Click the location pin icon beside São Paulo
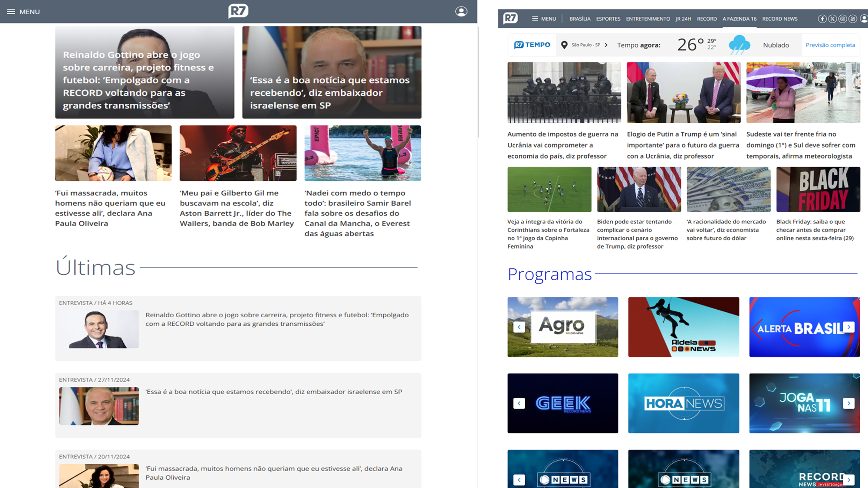This screenshot has width=868, height=488. pyautogui.click(x=564, y=45)
